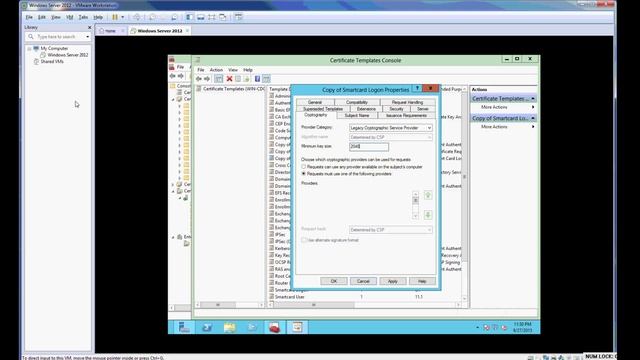Open File Explorer from guest taskbar
Image resolution: width=640 pixels, height=360 pixels.
pos(229,327)
